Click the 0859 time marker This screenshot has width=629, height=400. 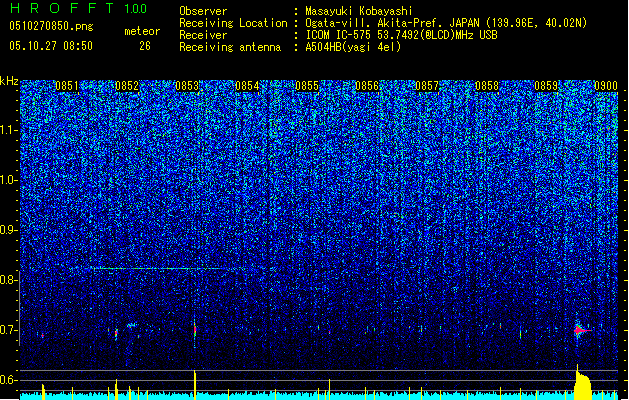click(x=546, y=86)
